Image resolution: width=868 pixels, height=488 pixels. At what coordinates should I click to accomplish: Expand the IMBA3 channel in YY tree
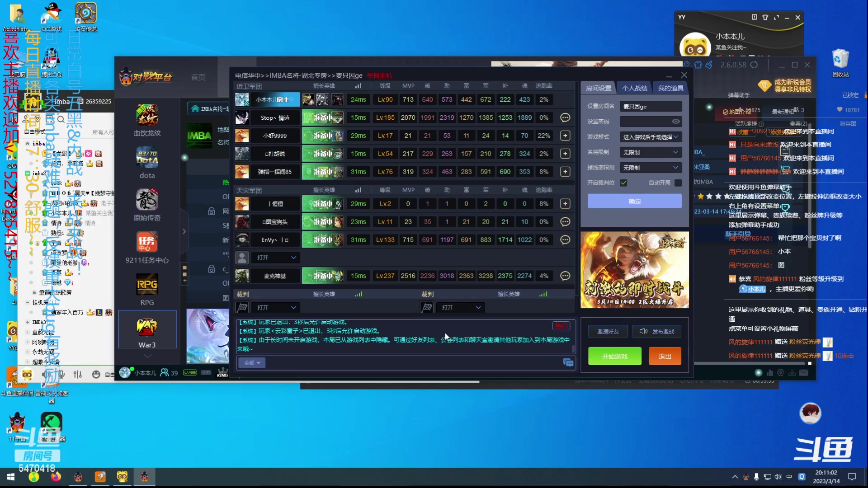point(28,322)
